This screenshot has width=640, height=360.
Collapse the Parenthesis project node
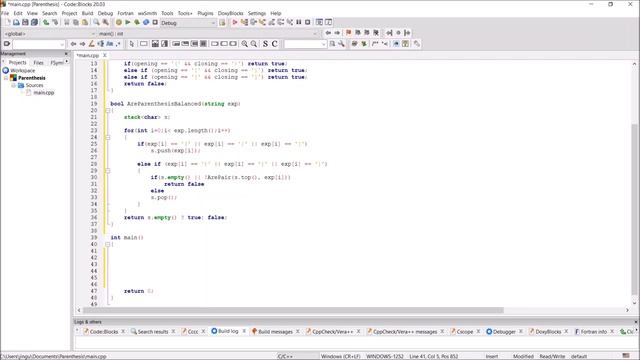point(6,78)
